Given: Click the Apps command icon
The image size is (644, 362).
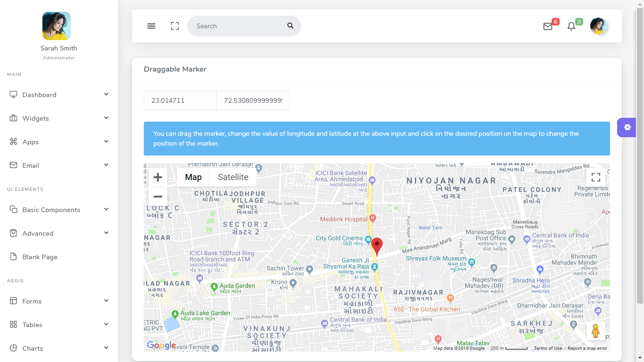Looking at the screenshot, I should [13, 141].
